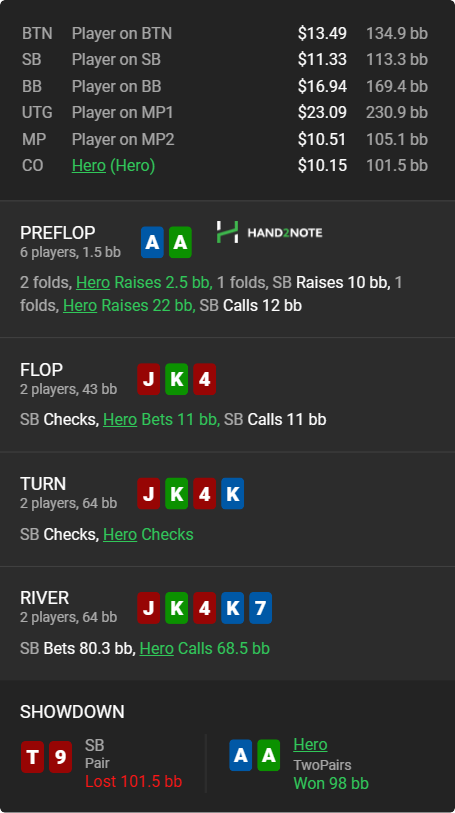Click the Hero link in Turn actions

click(120, 534)
